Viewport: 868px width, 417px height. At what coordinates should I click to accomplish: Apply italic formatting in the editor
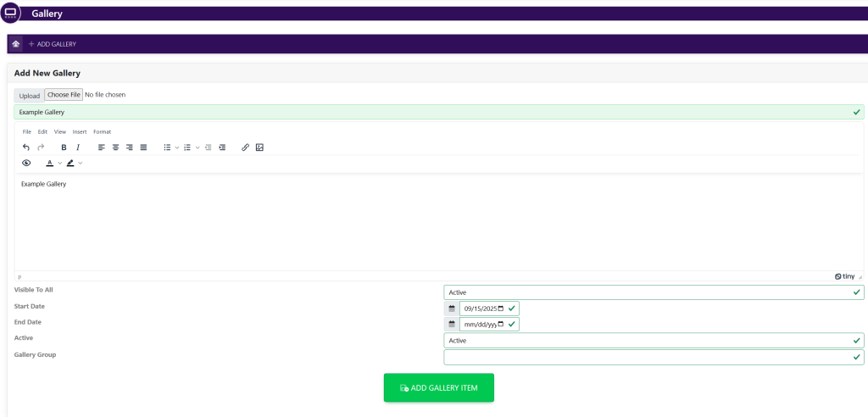78,147
